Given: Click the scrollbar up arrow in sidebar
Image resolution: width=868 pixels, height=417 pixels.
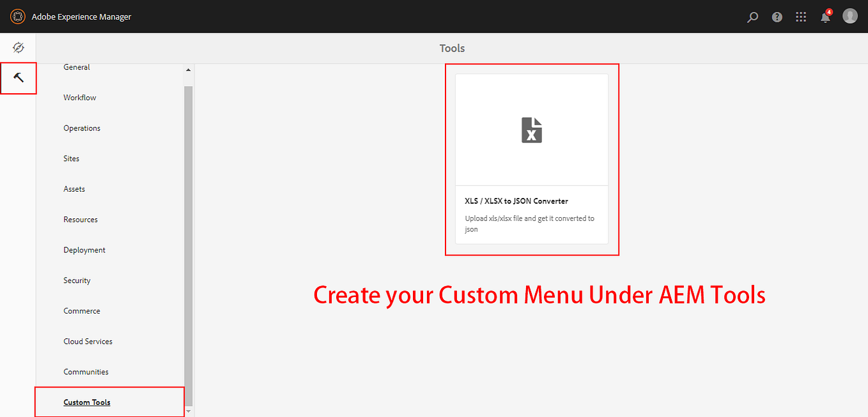Looking at the screenshot, I should [x=188, y=70].
